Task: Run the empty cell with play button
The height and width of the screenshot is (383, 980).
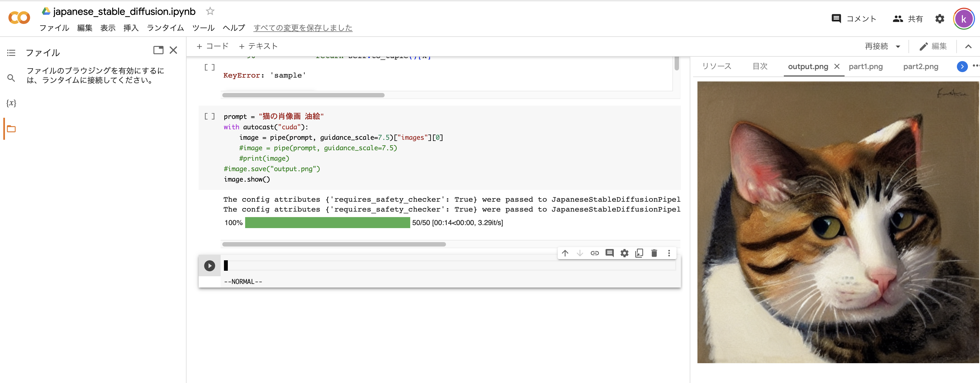Action: click(210, 266)
